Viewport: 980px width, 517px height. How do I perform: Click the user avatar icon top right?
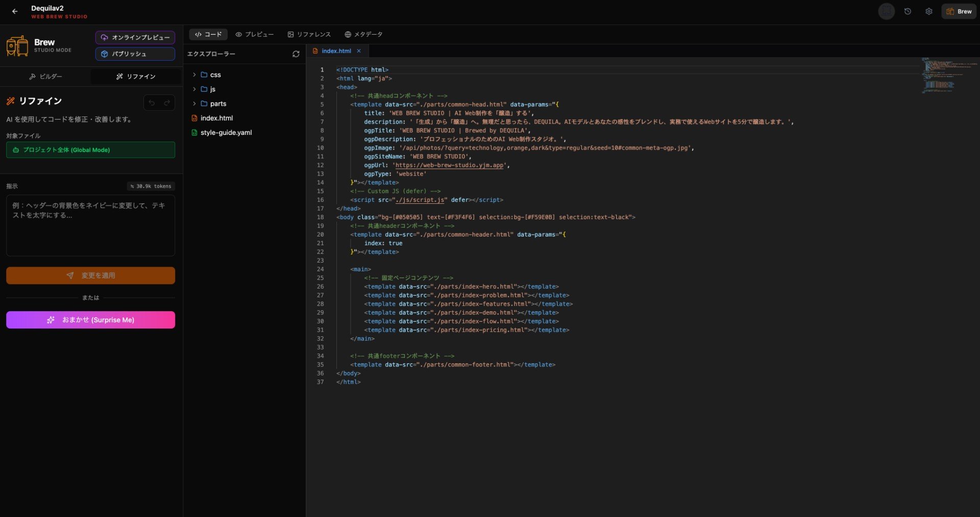[887, 11]
